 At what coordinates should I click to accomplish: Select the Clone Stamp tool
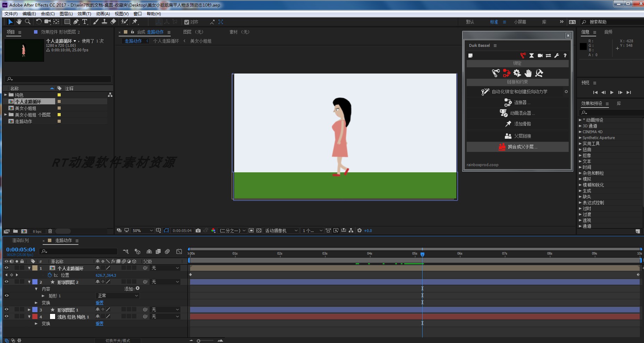(104, 22)
